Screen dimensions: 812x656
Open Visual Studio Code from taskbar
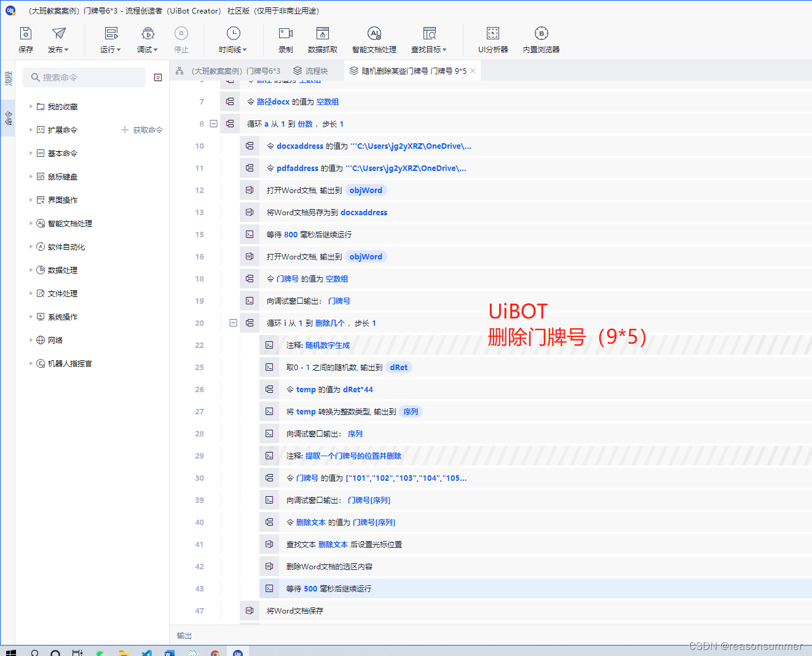pyautogui.click(x=147, y=654)
